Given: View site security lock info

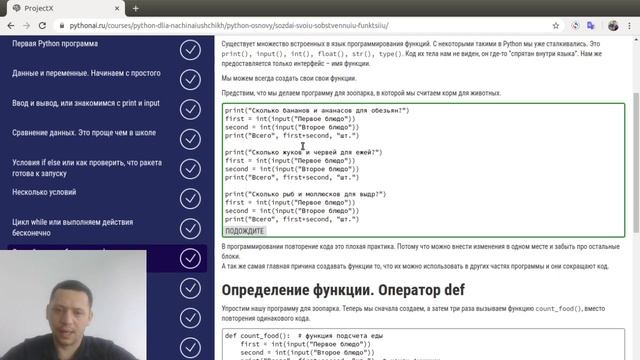Looking at the screenshot, I should coord(62,26).
